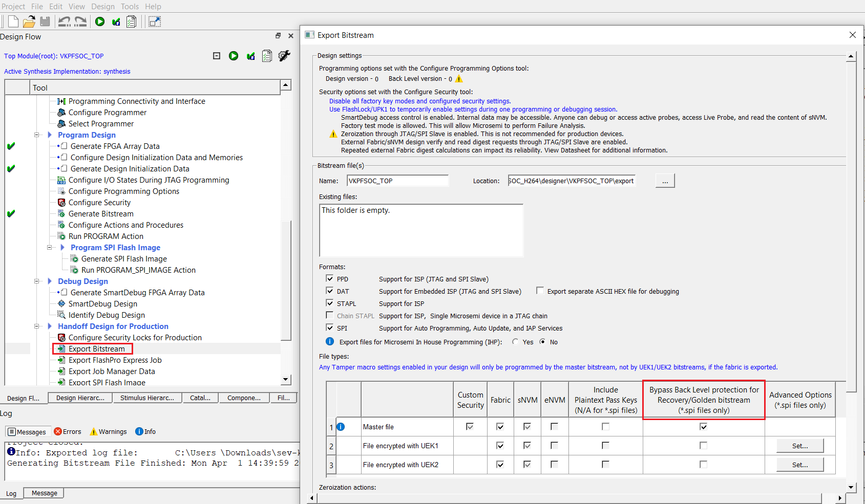The image size is (865, 504).
Task: Click the Export Bitstream dialog scroll-up arrow
Action: [851, 57]
